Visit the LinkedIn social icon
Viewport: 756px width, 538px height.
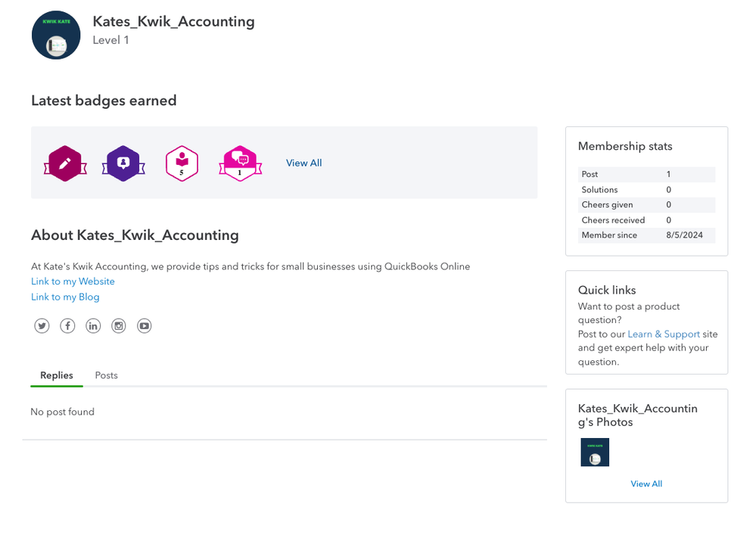pos(93,325)
